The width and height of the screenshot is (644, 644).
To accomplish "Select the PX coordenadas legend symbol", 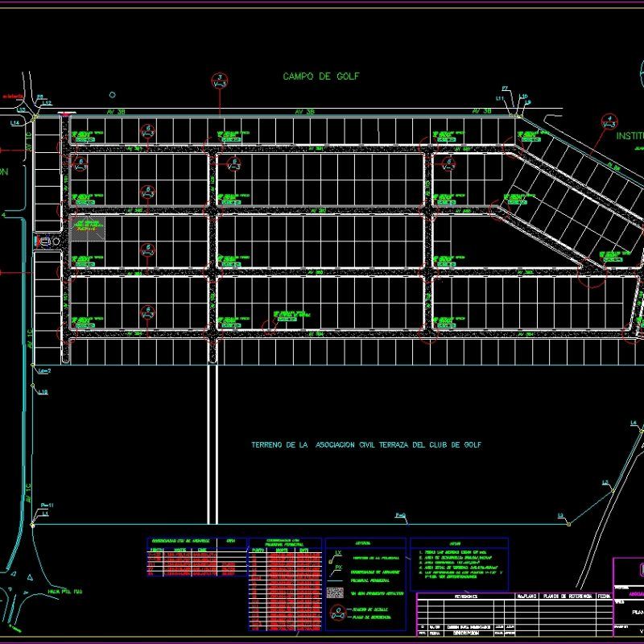I will [x=336, y=572].
